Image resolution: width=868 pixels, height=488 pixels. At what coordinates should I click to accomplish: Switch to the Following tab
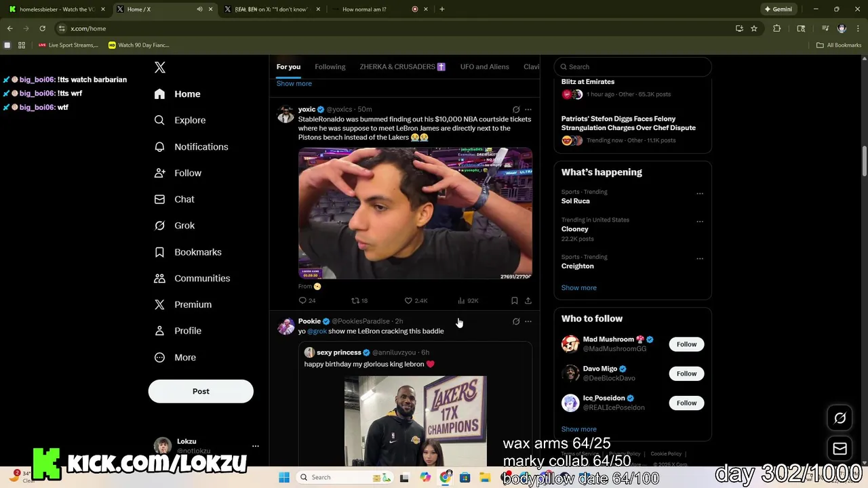[x=330, y=66]
